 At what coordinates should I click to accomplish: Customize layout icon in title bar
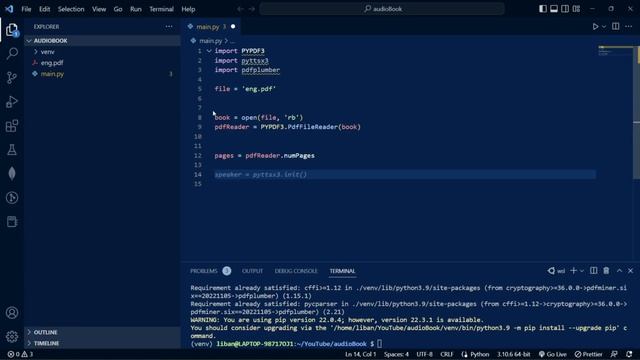[576, 9]
